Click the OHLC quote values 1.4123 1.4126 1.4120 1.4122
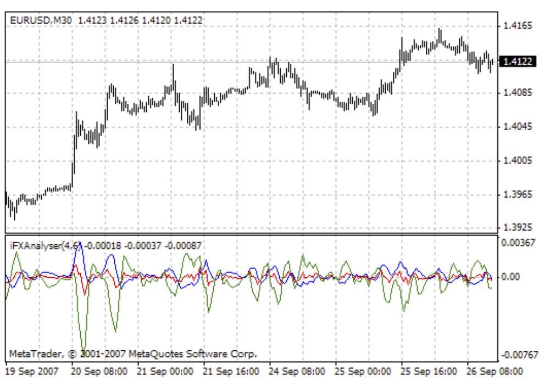Screen dimensions: 556x392 click(x=140, y=20)
